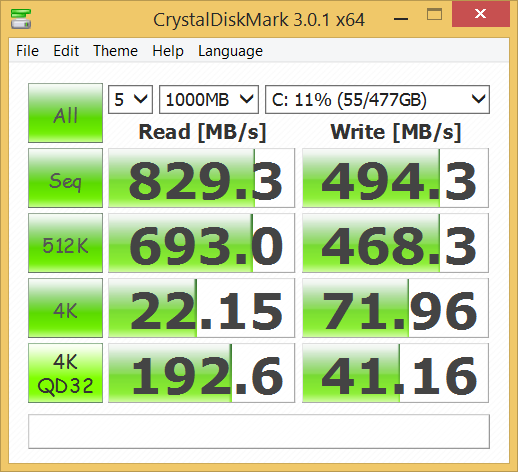Maximize the CrystalDiskMark window

pos(435,14)
